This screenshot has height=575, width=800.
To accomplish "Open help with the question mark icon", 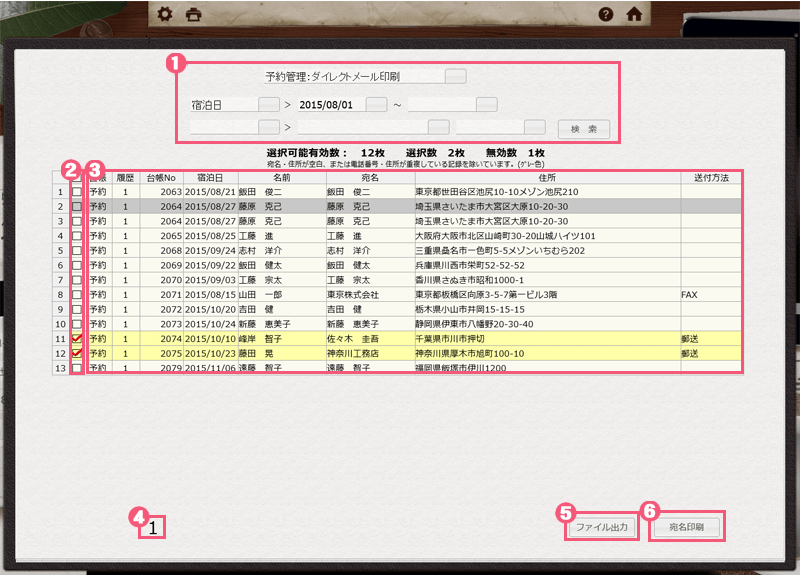I will pyautogui.click(x=605, y=14).
